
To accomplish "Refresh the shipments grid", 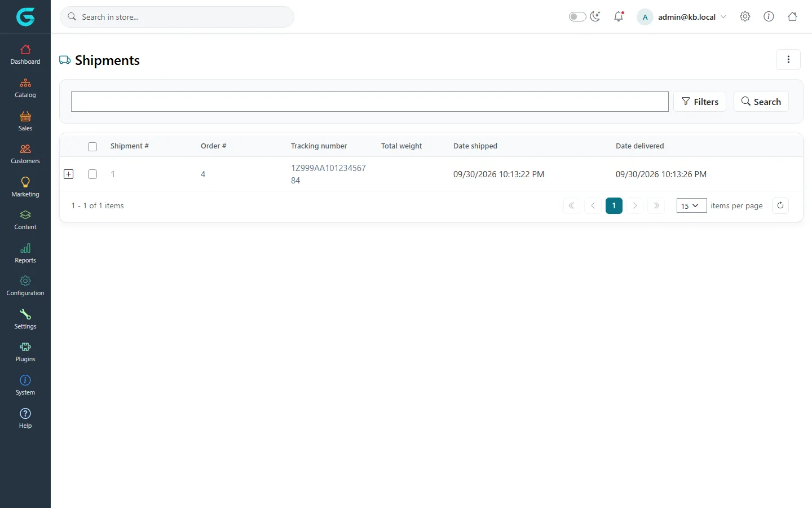I will (x=780, y=205).
